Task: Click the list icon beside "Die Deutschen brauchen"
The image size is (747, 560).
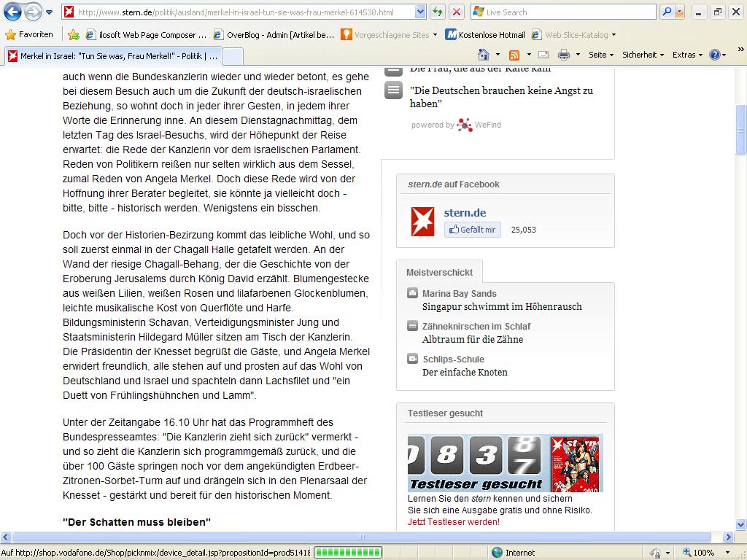Action: pyautogui.click(x=393, y=90)
